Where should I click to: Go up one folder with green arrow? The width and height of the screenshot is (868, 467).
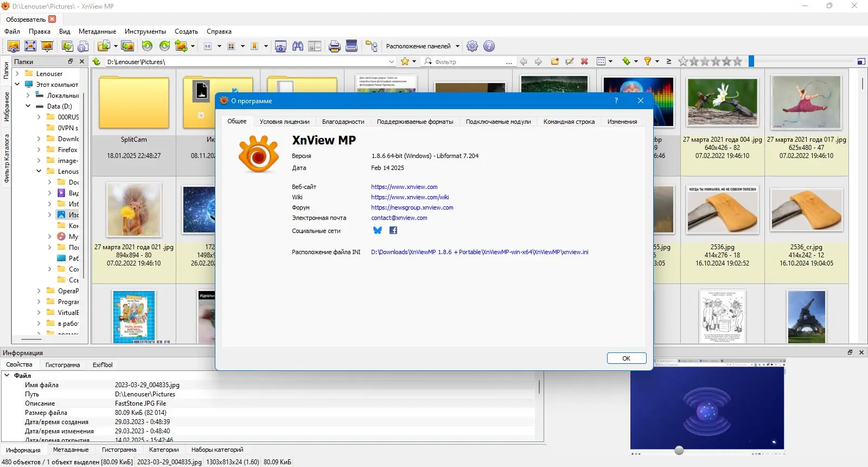pos(97,62)
